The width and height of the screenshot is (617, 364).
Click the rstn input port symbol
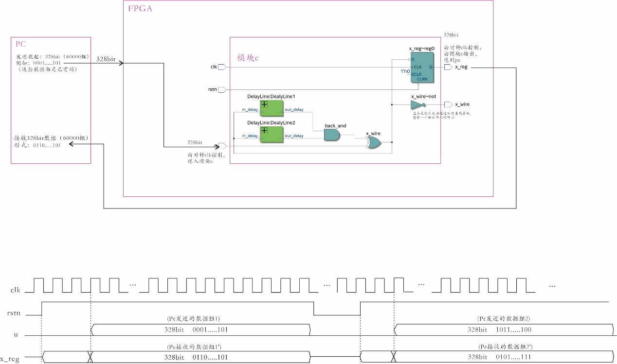point(222,89)
